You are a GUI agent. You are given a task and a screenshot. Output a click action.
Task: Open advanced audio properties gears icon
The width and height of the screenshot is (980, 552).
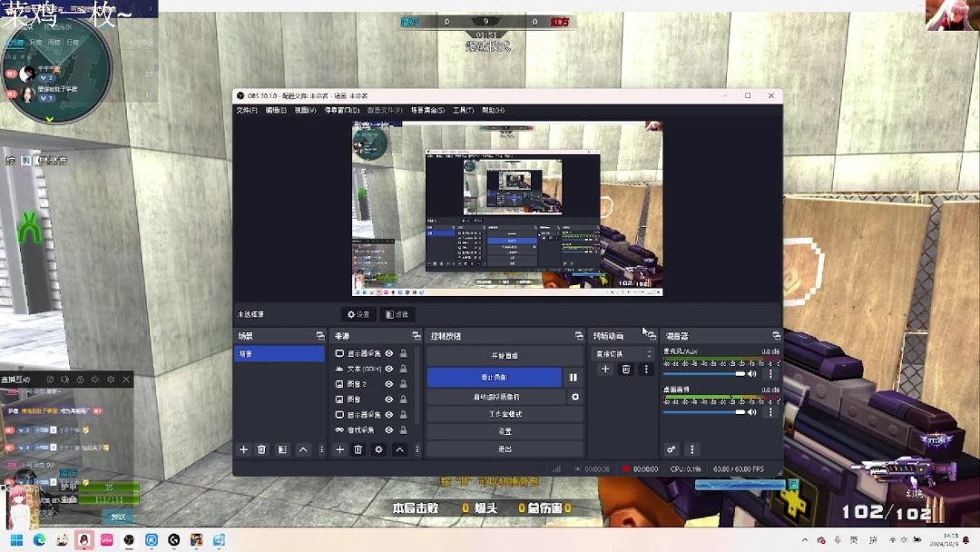(x=671, y=449)
